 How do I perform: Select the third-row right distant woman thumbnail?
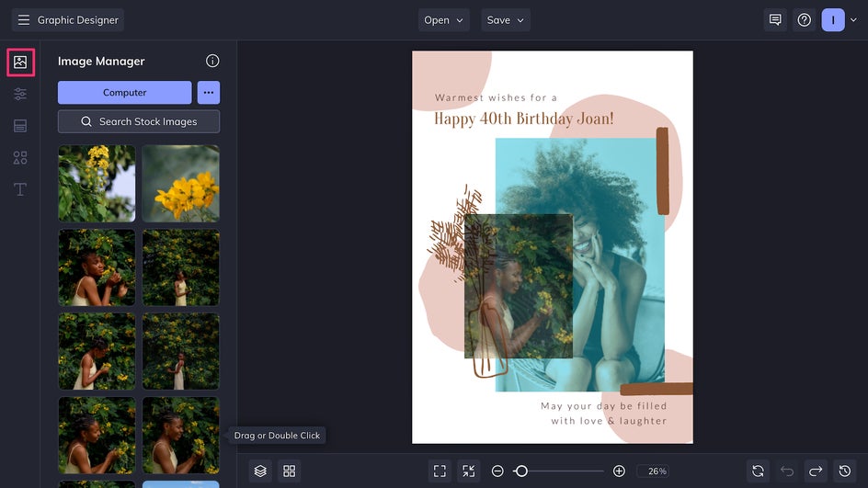coord(181,351)
